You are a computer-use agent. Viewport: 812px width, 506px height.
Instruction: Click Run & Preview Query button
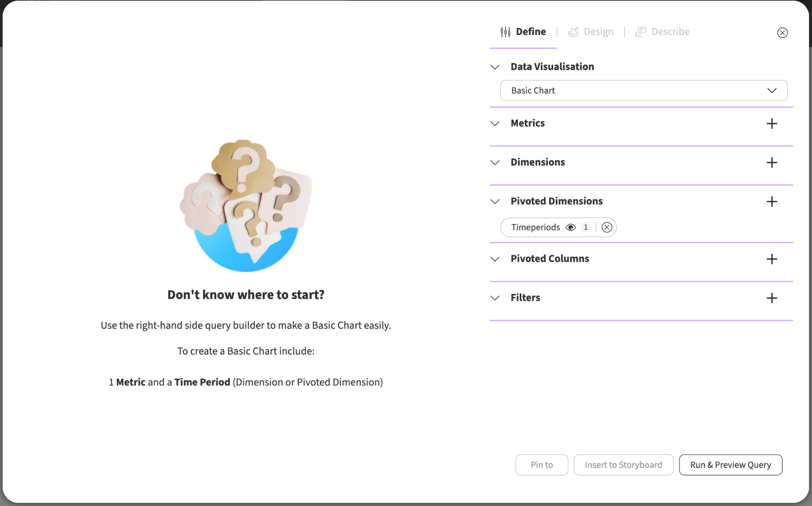pyautogui.click(x=730, y=465)
